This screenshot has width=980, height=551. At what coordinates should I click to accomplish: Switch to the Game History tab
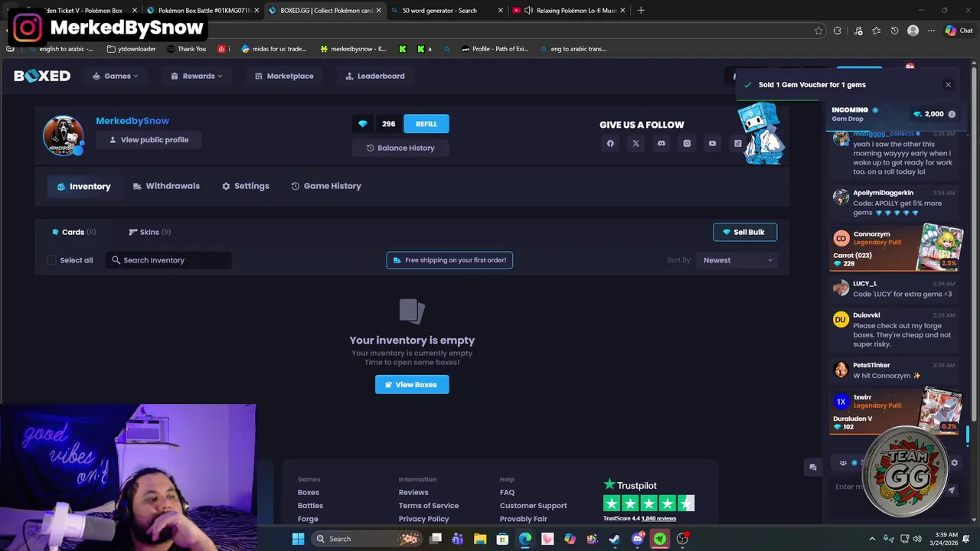click(x=326, y=186)
